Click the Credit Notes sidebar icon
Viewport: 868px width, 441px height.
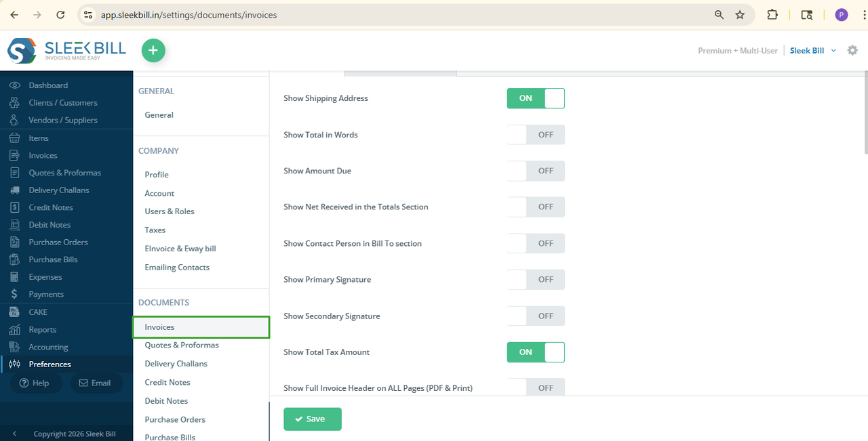(x=14, y=207)
